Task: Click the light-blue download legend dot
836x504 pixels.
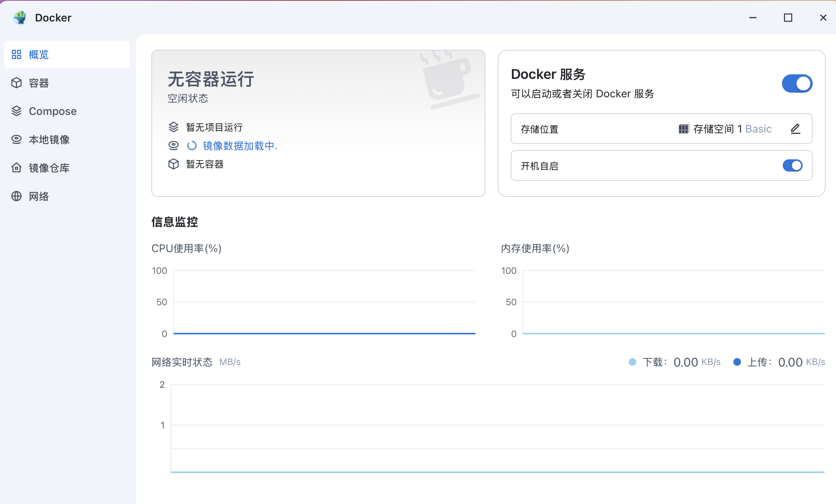Action: click(x=633, y=362)
